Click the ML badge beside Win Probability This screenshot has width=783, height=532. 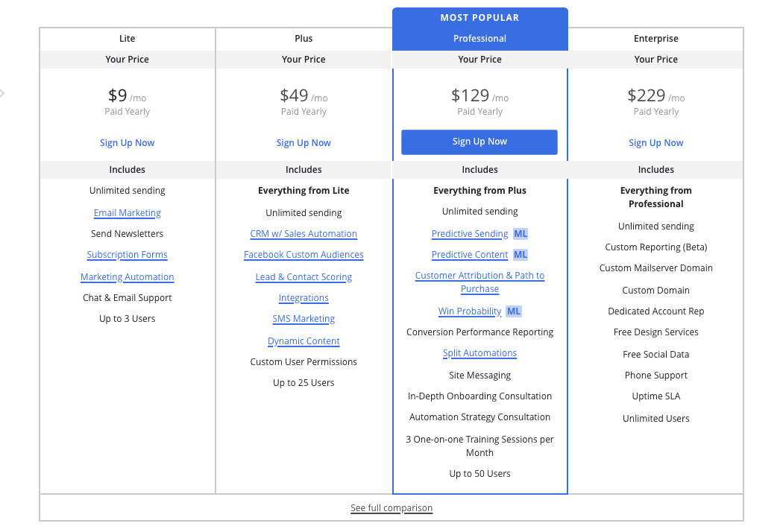click(x=513, y=311)
